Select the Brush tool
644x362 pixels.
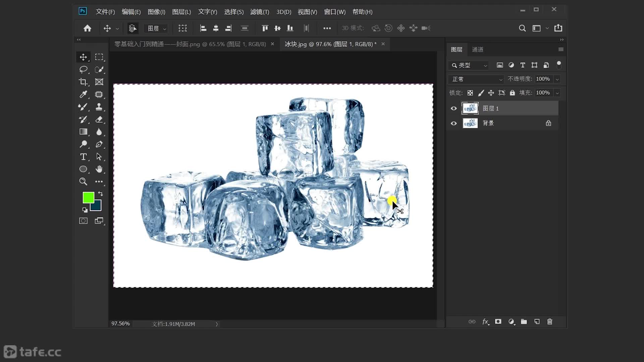(x=83, y=107)
